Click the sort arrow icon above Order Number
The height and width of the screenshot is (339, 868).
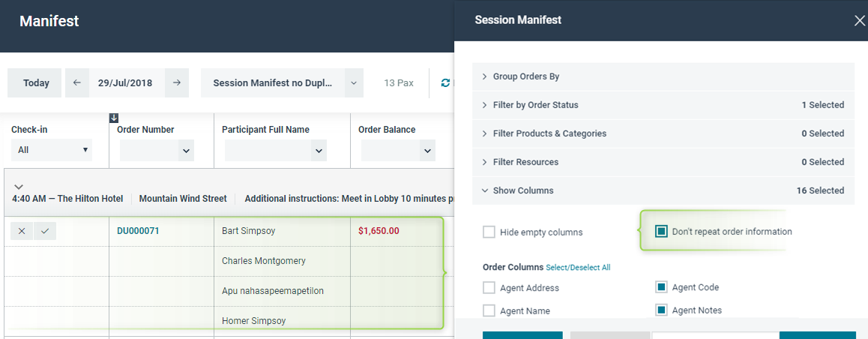tap(113, 118)
